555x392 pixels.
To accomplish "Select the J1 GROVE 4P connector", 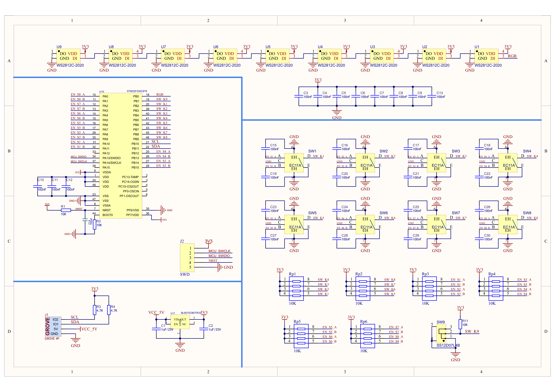I will click(x=53, y=327).
